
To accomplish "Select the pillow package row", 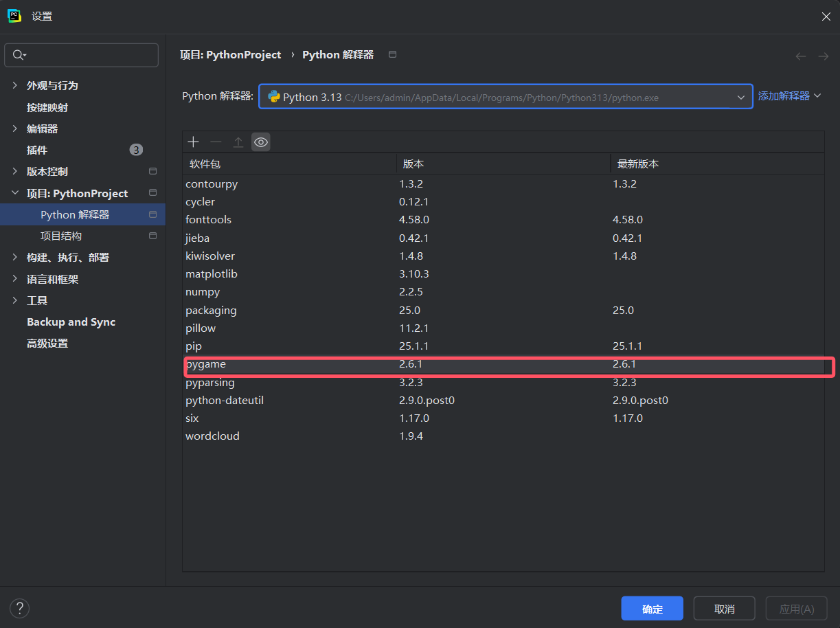I will [x=503, y=328].
